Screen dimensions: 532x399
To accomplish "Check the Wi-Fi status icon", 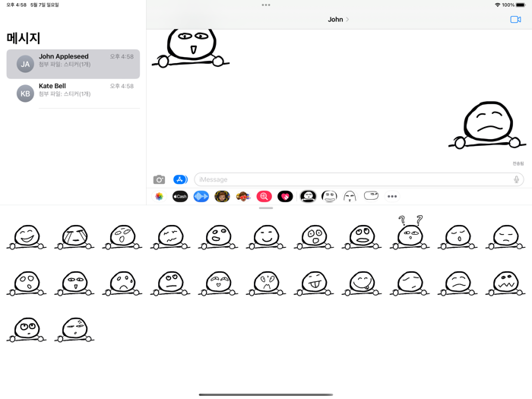I will [x=497, y=5].
